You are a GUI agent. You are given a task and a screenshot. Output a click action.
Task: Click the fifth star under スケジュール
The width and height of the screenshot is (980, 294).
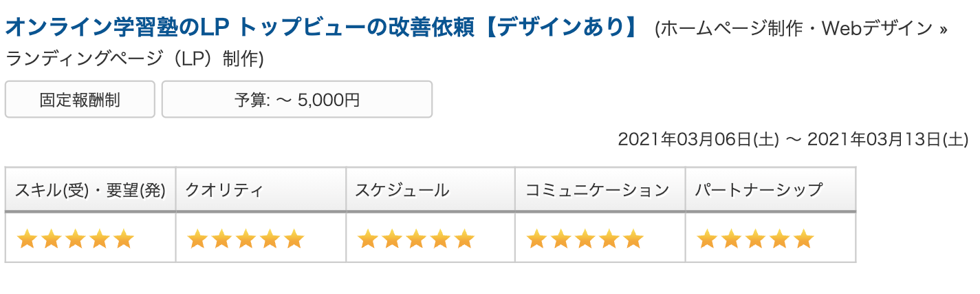[465, 239]
